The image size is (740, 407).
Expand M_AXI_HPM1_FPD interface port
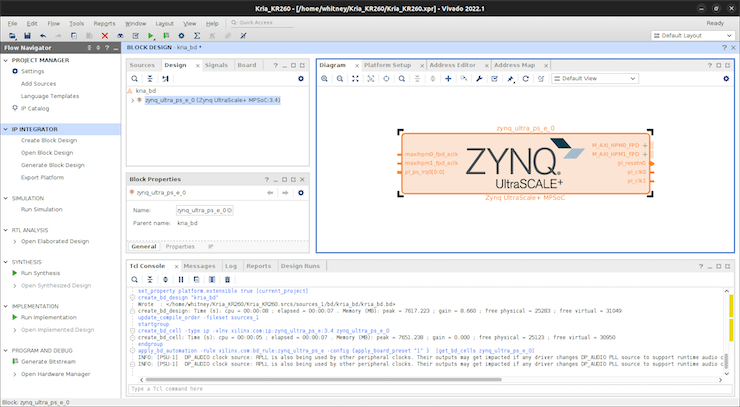tap(645, 154)
